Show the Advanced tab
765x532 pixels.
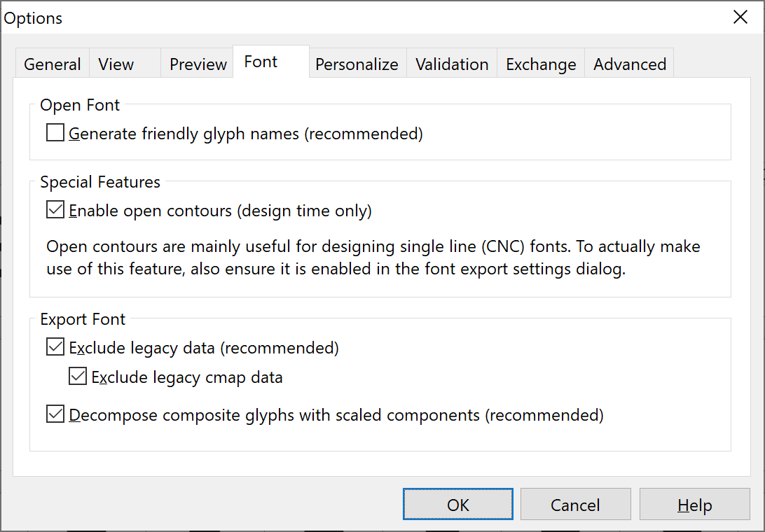(629, 64)
